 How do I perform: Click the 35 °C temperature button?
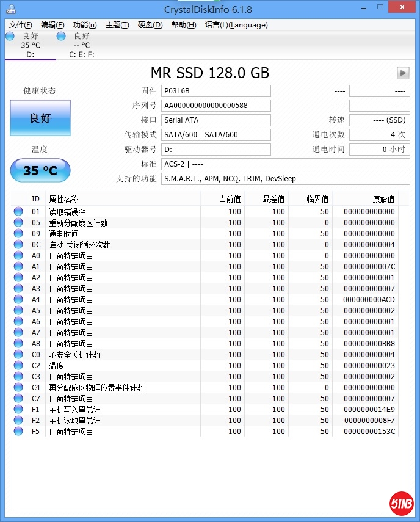40,170
